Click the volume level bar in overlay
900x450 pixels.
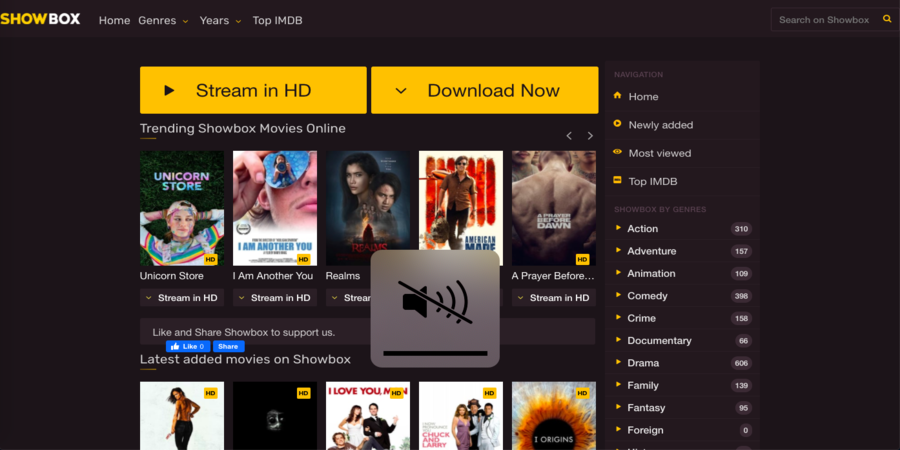pos(435,353)
